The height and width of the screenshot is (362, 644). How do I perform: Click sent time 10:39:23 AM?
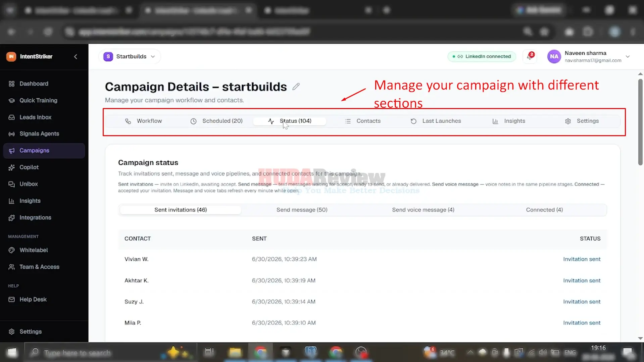(x=284, y=259)
